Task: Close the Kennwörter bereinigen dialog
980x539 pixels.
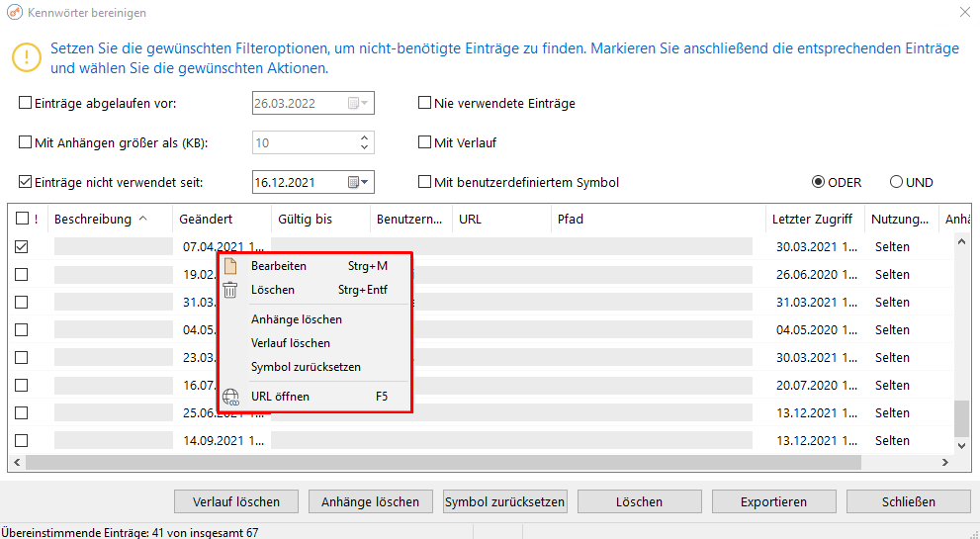Action: (964, 12)
